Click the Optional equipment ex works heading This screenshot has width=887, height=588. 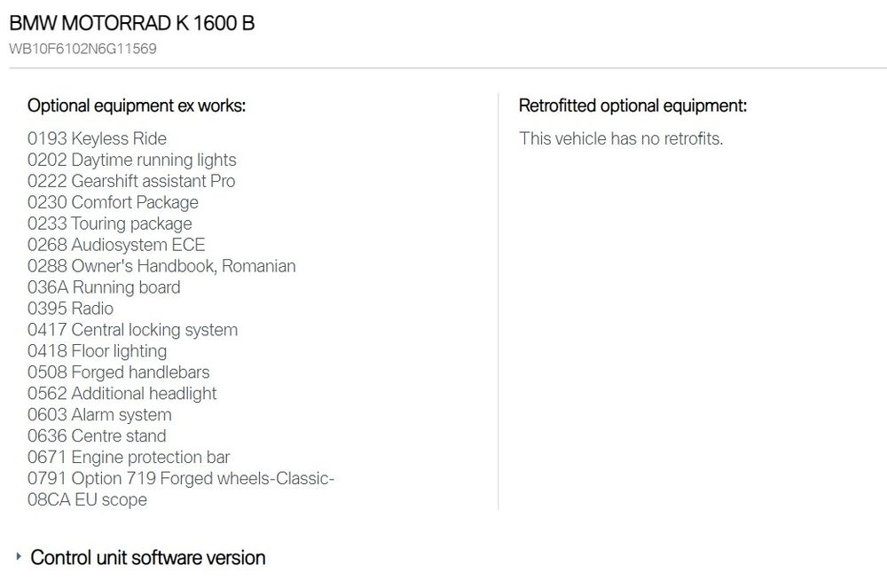click(x=137, y=106)
